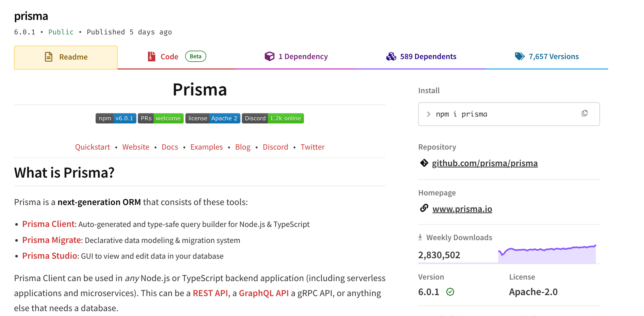Image resolution: width=644 pixels, height=316 pixels.
Task: Visit www.prisma.io homepage link
Action: 462,209
